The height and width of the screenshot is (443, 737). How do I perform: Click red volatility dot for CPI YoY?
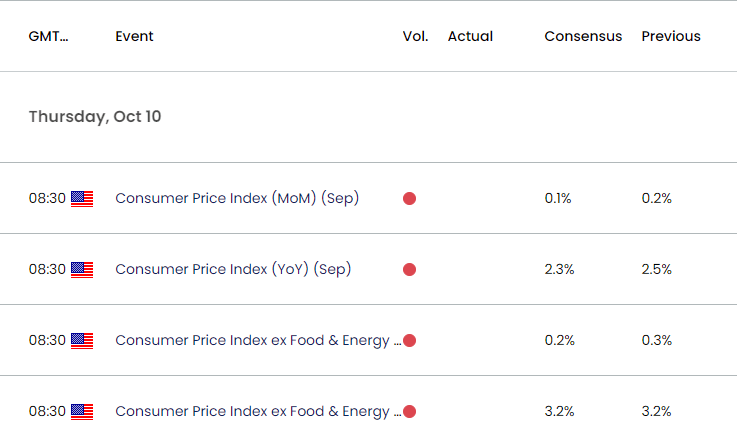pos(409,269)
